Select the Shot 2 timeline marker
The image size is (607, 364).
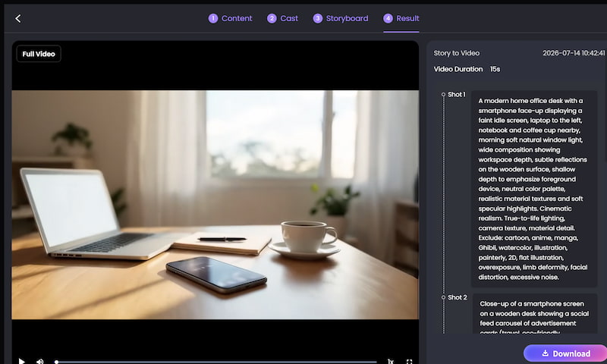tap(443, 297)
